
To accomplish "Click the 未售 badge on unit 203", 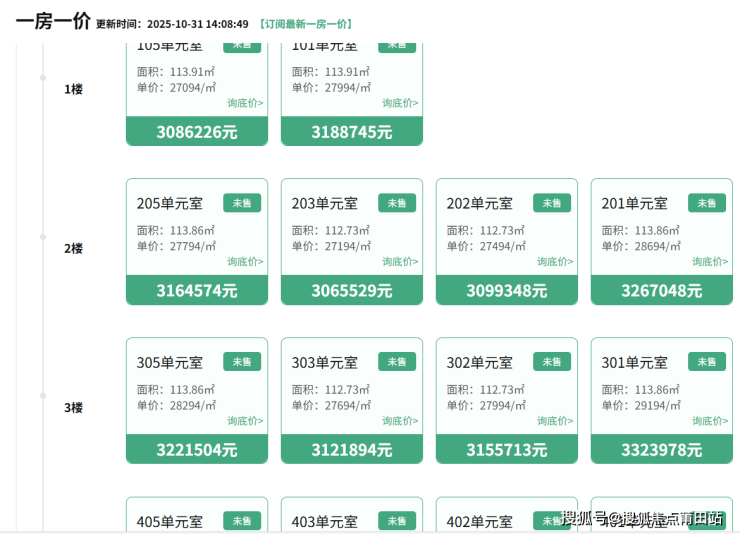I will coord(397,203).
